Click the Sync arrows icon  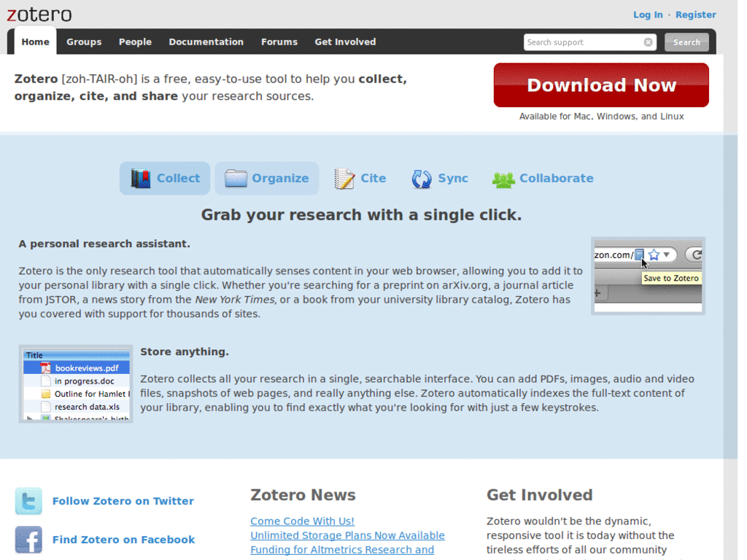422,179
